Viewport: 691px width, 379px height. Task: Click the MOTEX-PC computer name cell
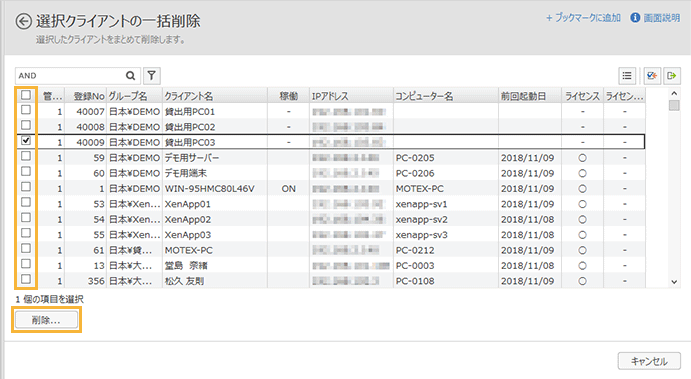pyautogui.click(x=446, y=189)
